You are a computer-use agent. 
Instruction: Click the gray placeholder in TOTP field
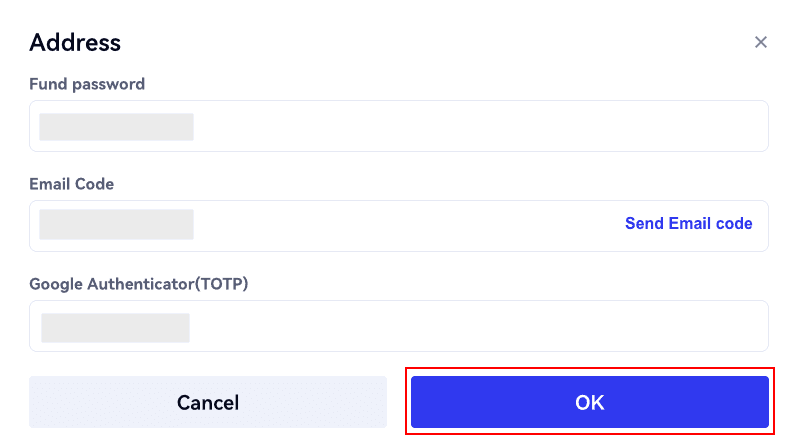pyautogui.click(x=115, y=328)
